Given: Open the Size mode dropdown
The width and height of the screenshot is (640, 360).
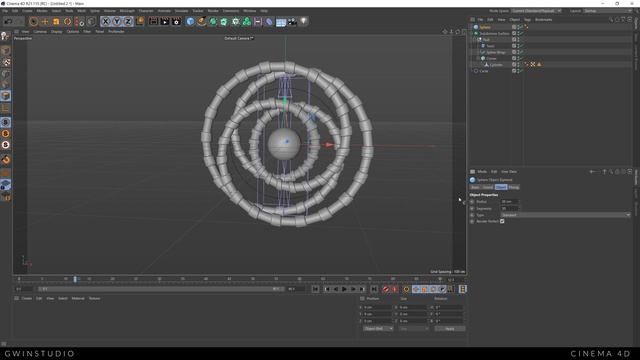Looking at the screenshot, I should [413, 329].
